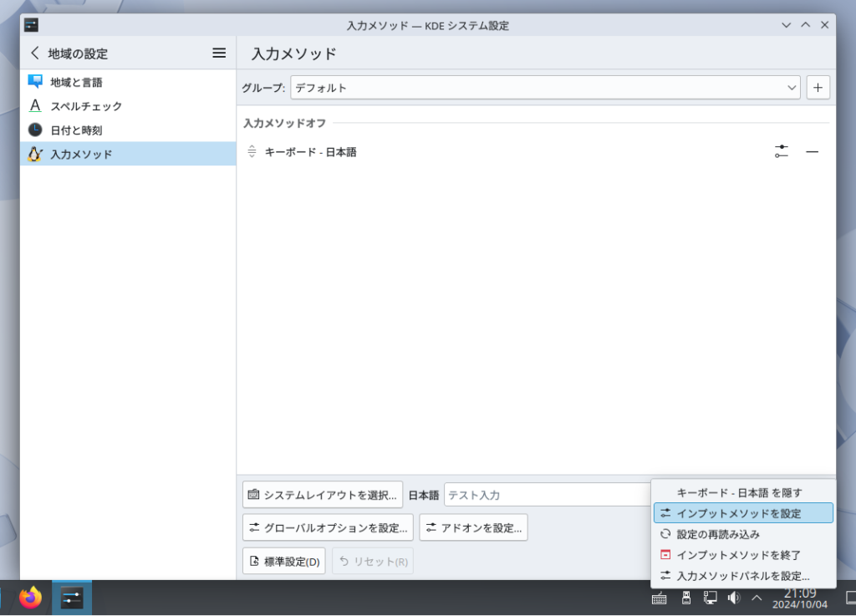The width and height of the screenshot is (856, 616).
Task: Click the テスト入力 text field
Action: 545,495
